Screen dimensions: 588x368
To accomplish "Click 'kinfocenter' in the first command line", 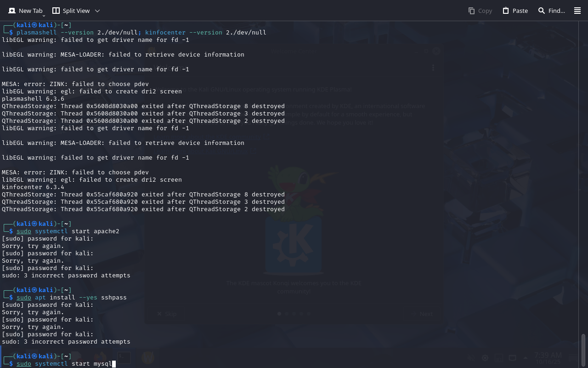I will coord(165,33).
